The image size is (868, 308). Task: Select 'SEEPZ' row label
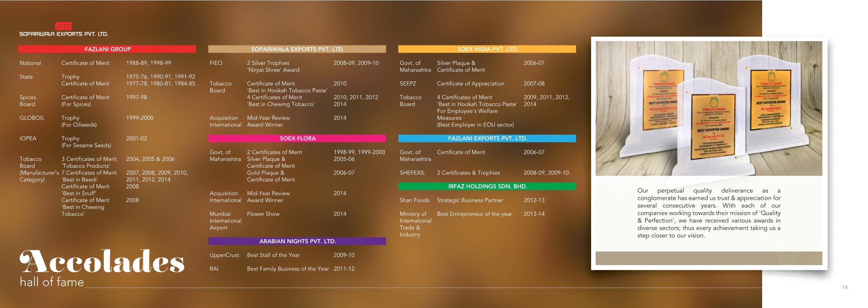(x=408, y=84)
